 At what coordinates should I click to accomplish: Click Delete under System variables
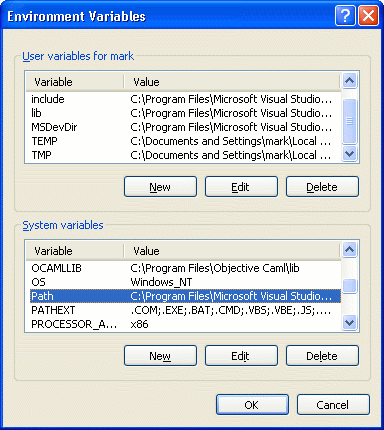(322, 356)
